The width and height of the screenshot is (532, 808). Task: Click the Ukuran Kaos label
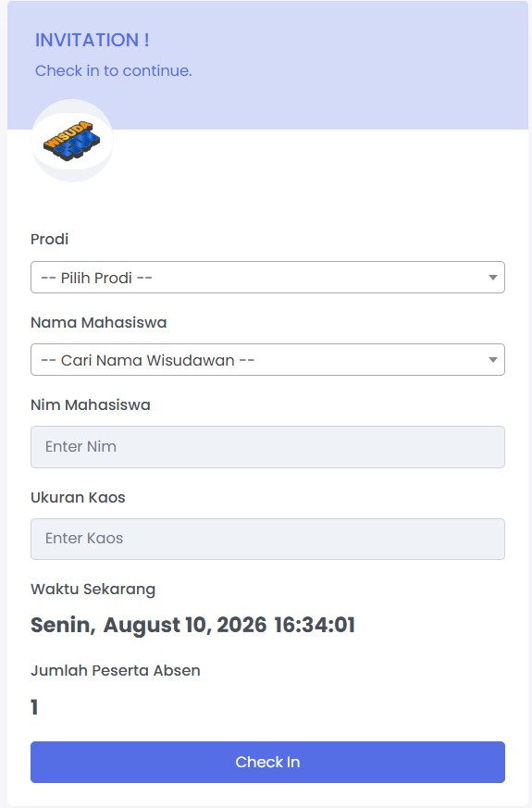click(x=78, y=497)
